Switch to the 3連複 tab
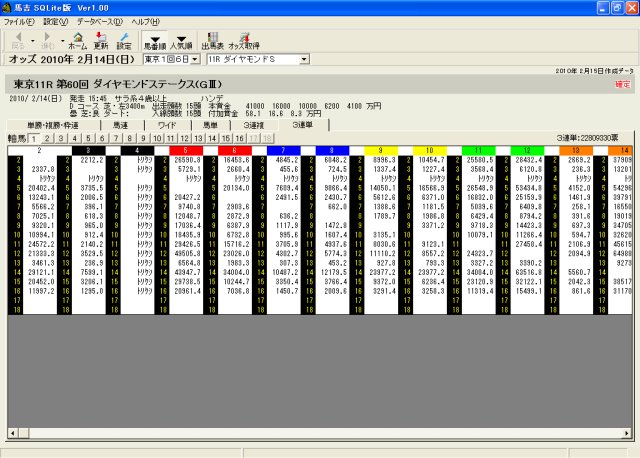The width and height of the screenshot is (640, 458). tap(254, 125)
